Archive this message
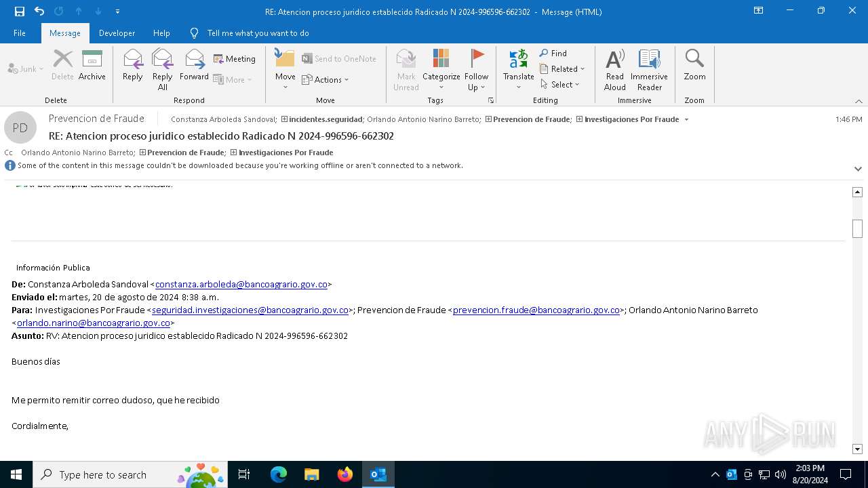Screen dimensions: 868x488 92,65
